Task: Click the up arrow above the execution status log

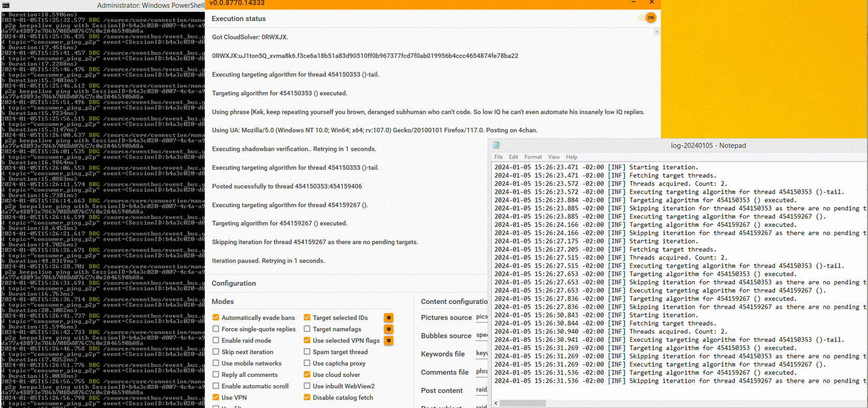Action: pos(656,32)
